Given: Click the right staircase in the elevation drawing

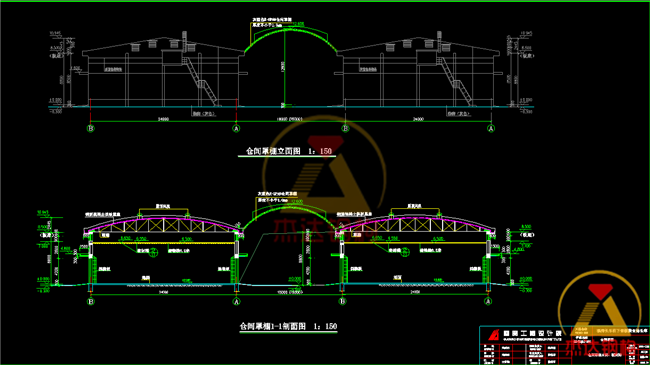Looking at the screenshot, I should pyautogui.click(x=456, y=82).
